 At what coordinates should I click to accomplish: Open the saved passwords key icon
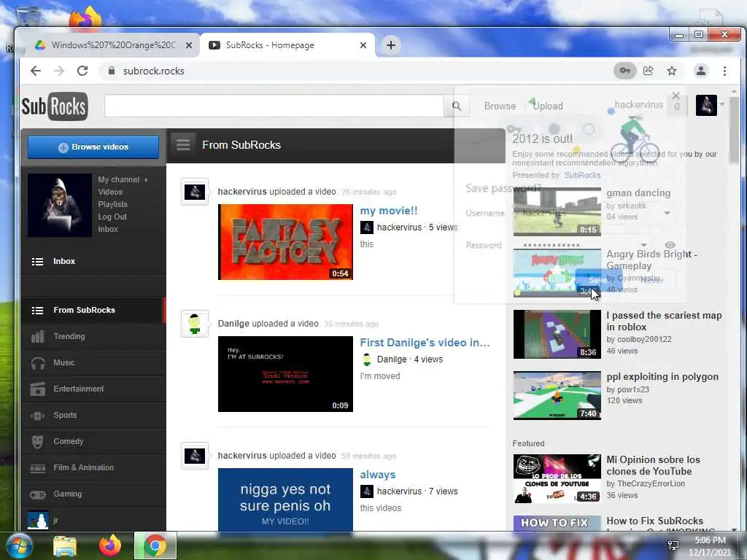(x=624, y=71)
